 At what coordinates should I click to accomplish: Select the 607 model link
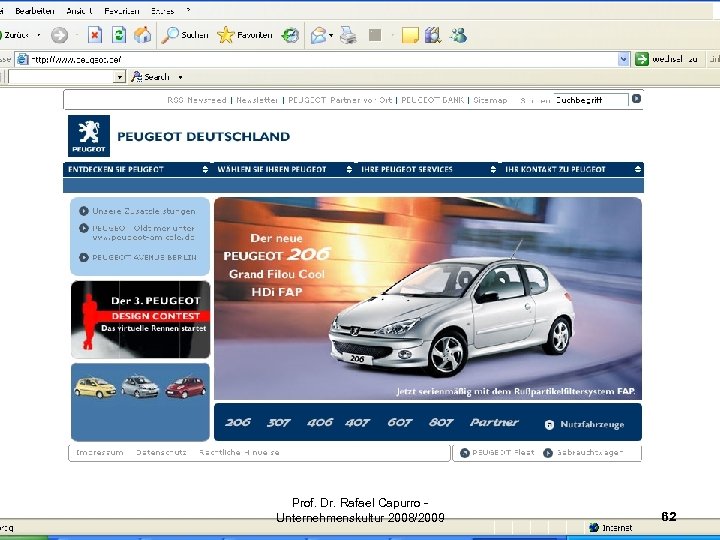400,422
